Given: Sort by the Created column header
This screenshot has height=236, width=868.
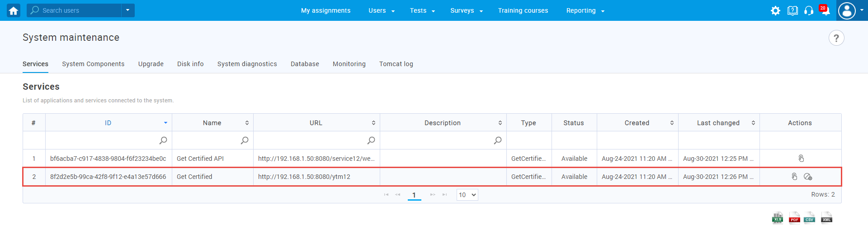Looking at the screenshot, I should pos(637,123).
